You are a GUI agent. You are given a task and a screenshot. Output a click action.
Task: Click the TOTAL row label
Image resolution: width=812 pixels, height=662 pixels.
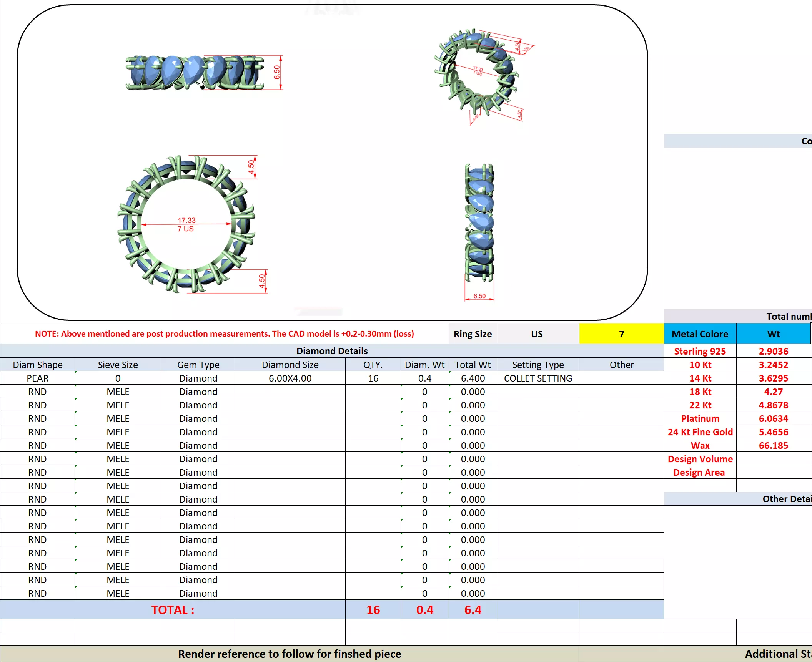click(173, 610)
